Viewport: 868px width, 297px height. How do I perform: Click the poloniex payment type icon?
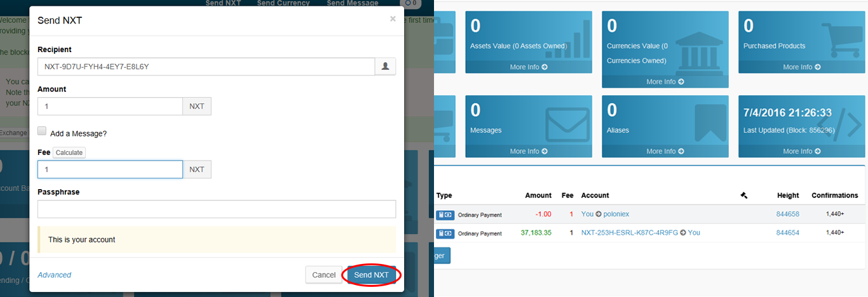click(x=445, y=214)
